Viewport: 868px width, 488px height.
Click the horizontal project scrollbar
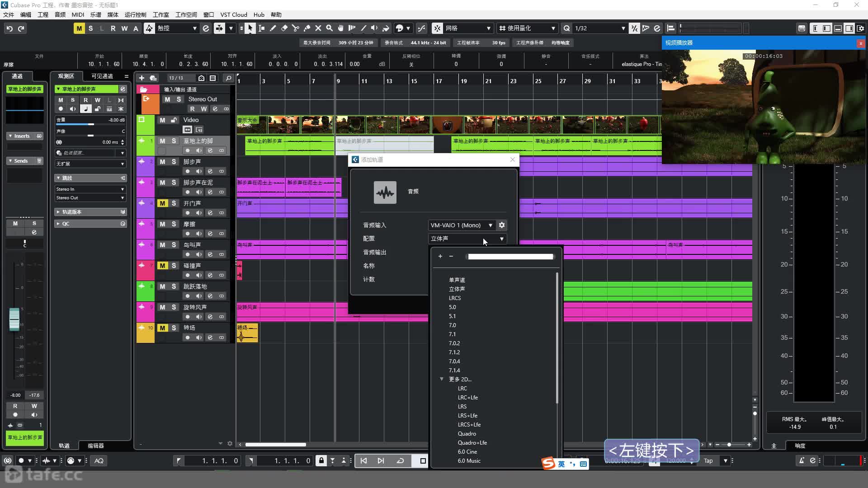(x=275, y=445)
